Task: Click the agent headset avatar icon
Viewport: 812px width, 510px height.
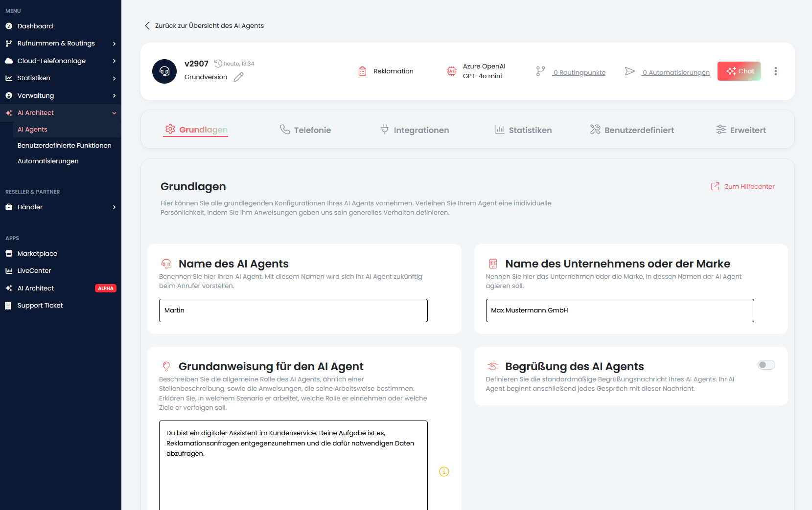Action: tap(164, 71)
